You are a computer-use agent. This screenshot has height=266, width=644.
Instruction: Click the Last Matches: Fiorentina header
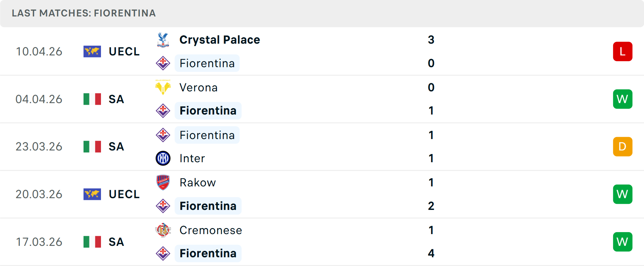point(84,13)
